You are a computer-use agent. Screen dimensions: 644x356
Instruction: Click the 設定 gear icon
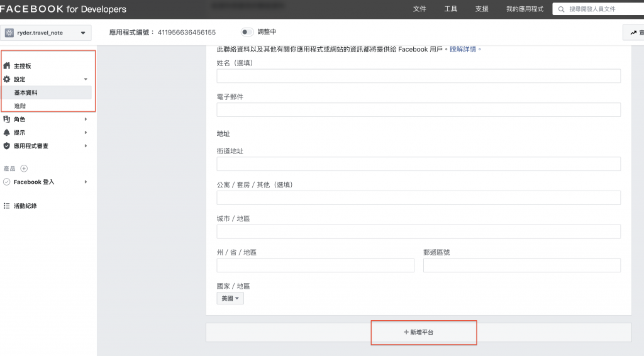[x=6, y=79]
